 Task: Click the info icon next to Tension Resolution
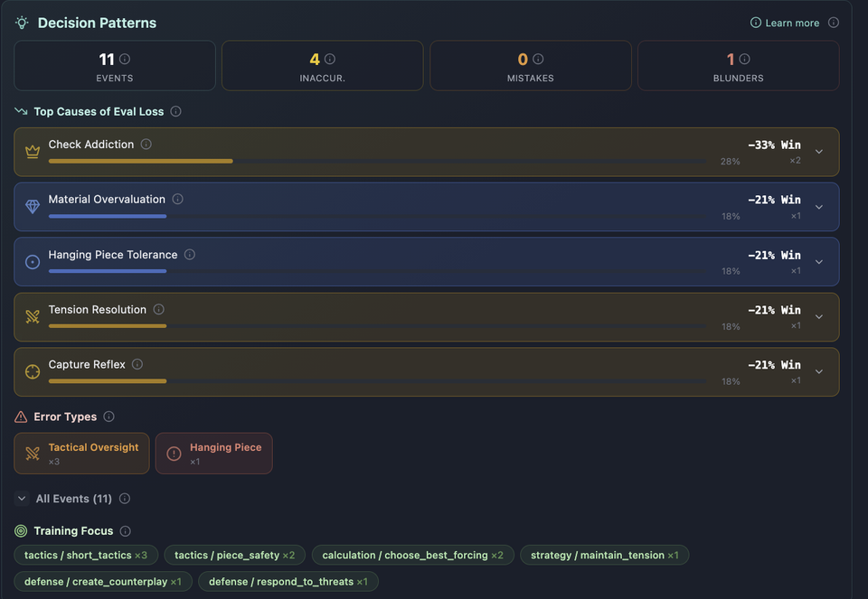point(159,309)
